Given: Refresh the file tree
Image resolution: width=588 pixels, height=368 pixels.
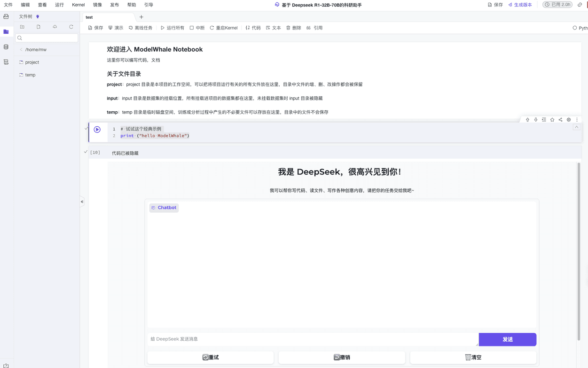Looking at the screenshot, I should pyautogui.click(x=71, y=27).
